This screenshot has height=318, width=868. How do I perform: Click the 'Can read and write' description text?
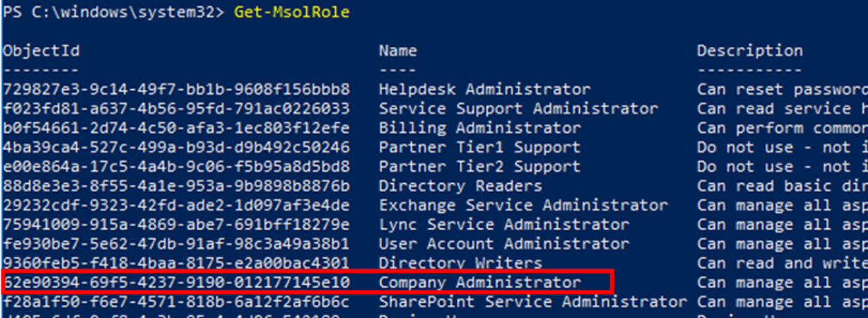[782, 263]
